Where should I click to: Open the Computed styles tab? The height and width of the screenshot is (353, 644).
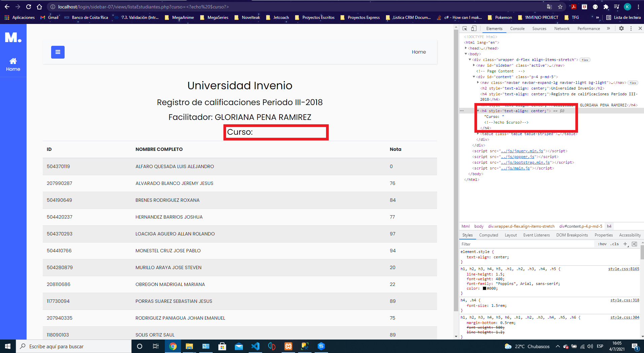[x=489, y=235]
